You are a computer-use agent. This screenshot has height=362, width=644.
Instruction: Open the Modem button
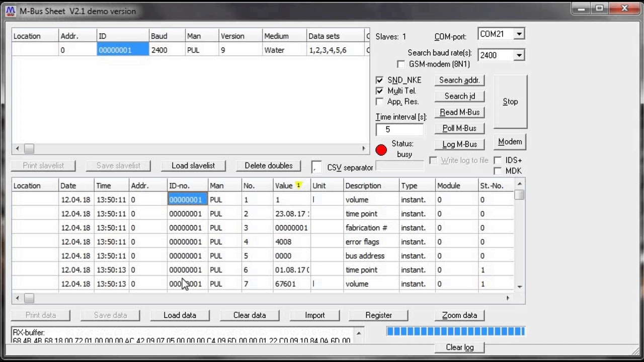tap(510, 142)
